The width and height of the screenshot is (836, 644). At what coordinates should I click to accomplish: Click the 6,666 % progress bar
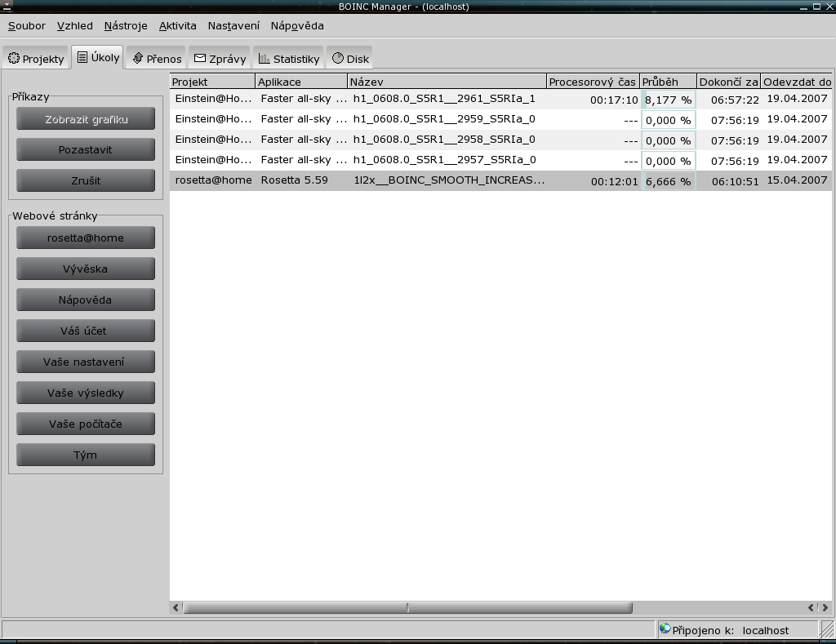click(x=669, y=181)
